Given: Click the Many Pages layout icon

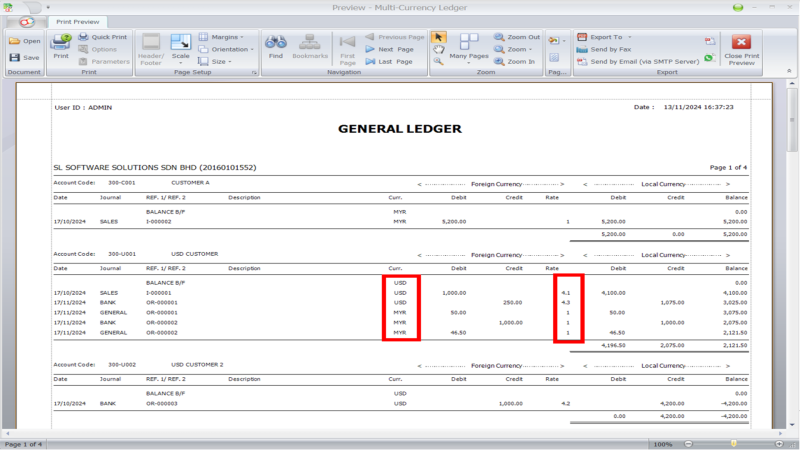Looking at the screenshot, I should pos(469,42).
